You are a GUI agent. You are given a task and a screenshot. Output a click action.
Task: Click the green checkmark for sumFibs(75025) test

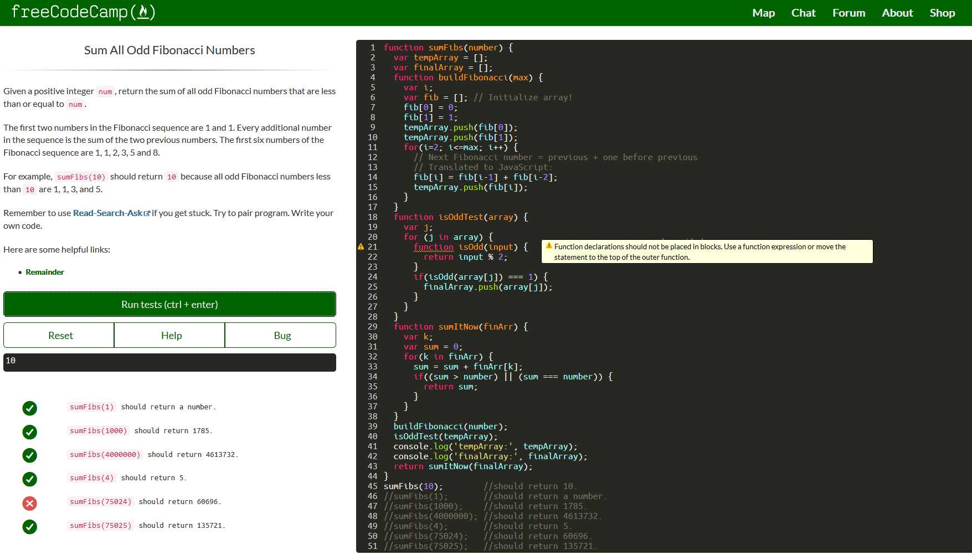30,527
